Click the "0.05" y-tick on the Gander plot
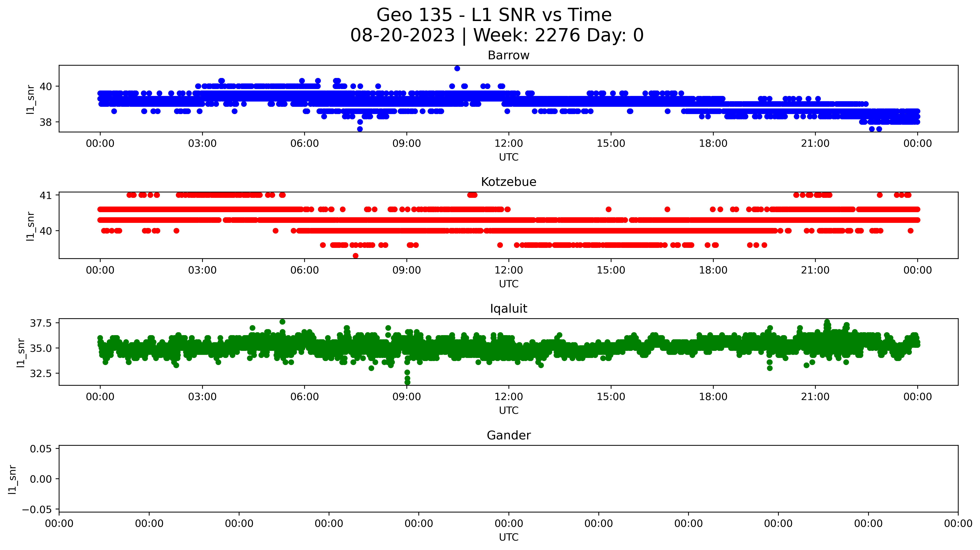The image size is (980, 550). coord(41,449)
